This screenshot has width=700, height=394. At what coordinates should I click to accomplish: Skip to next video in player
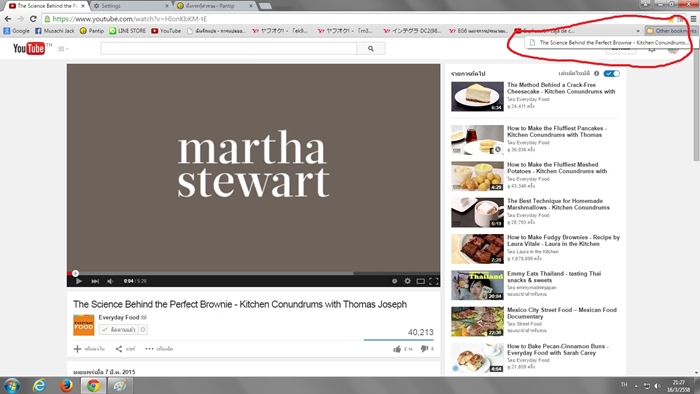pyautogui.click(x=95, y=281)
